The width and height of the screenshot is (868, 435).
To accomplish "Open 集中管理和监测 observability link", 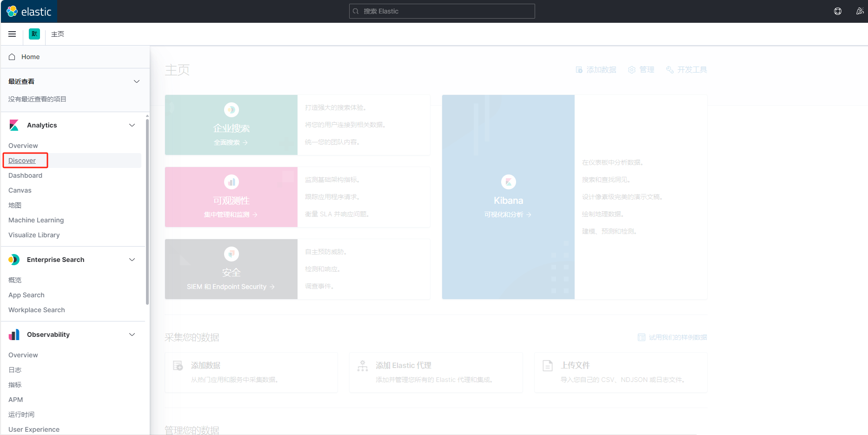I will pos(231,214).
